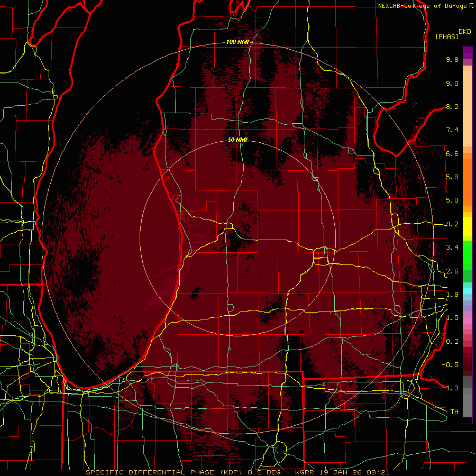The height and width of the screenshot is (476, 476).
Task: Click the pink band on the color scale
Action: point(467,321)
